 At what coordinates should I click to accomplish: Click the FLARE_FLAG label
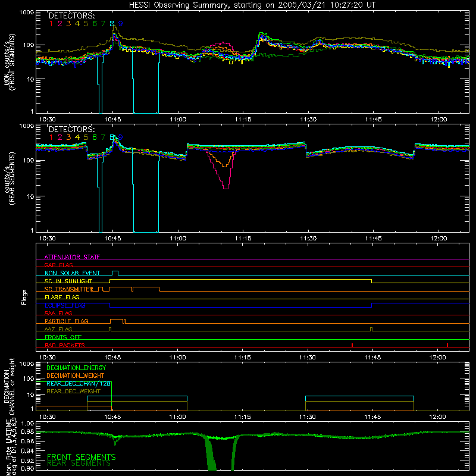pyautogui.click(x=62, y=297)
